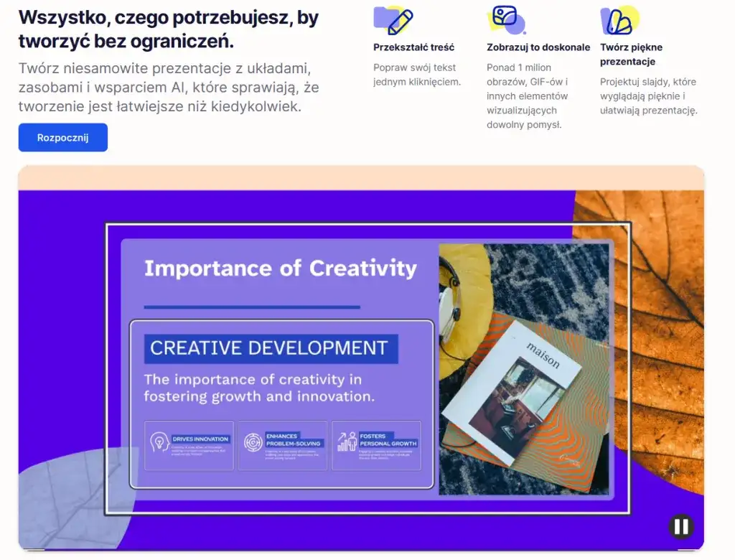This screenshot has width=735, height=560.
Task: Click the Rozpocznij button
Action: coord(62,138)
